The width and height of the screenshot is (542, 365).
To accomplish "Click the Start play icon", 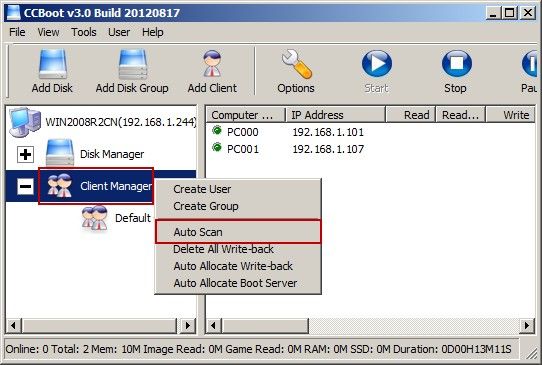I will [376, 64].
